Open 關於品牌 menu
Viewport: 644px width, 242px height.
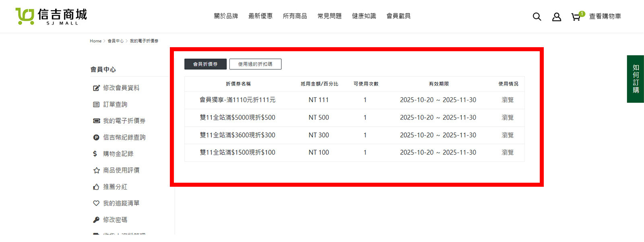[x=226, y=16]
